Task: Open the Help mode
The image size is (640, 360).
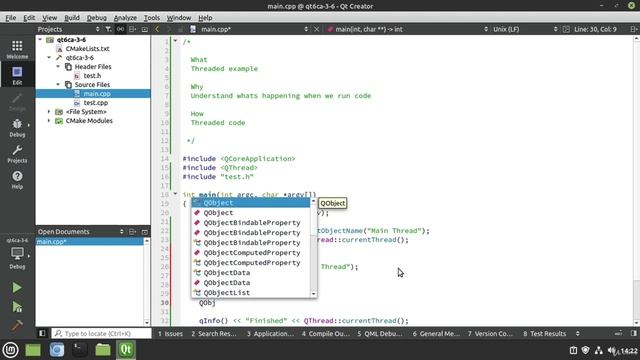Action: (x=17, y=180)
